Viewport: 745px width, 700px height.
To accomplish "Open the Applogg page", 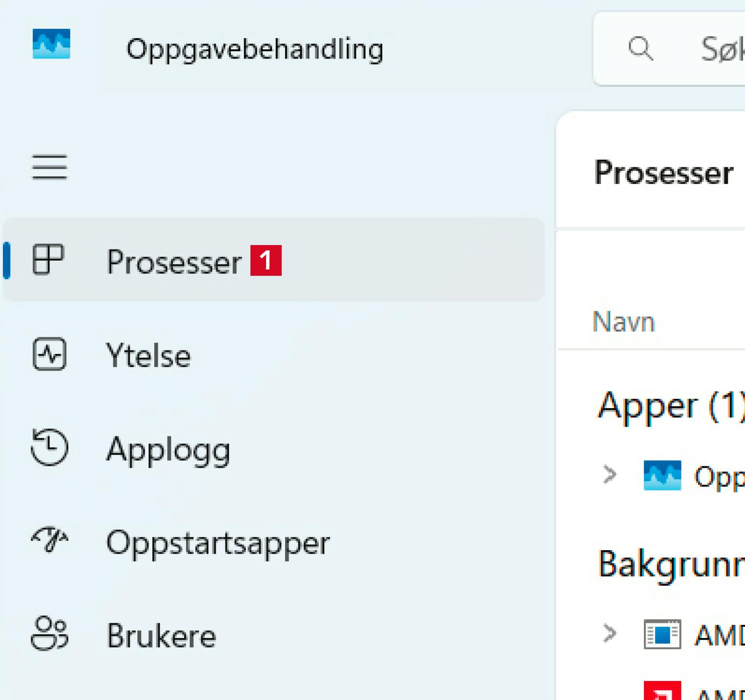I will pyautogui.click(x=168, y=449).
